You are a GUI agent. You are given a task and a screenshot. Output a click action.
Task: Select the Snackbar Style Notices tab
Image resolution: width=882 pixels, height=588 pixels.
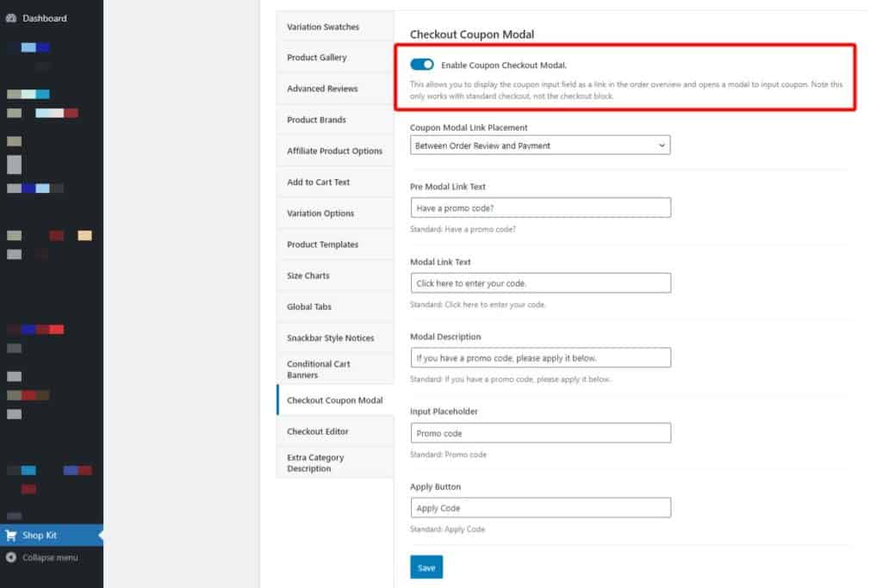(330, 337)
